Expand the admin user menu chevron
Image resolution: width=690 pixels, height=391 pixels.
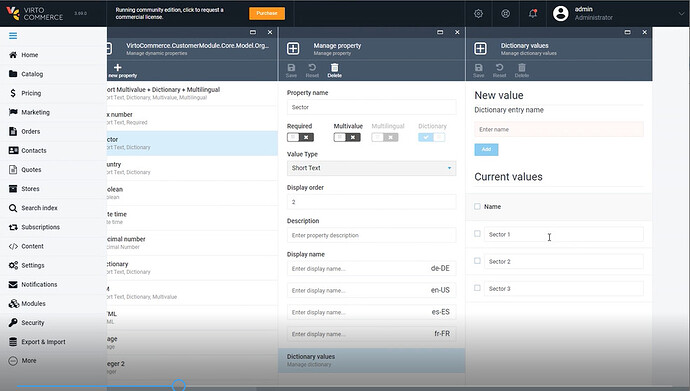tap(681, 14)
